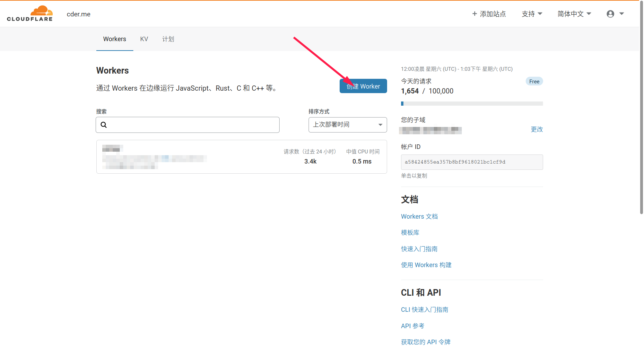Open the 快速入门指南 link
The height and width of the screenshot is (355, 644).
419,249
